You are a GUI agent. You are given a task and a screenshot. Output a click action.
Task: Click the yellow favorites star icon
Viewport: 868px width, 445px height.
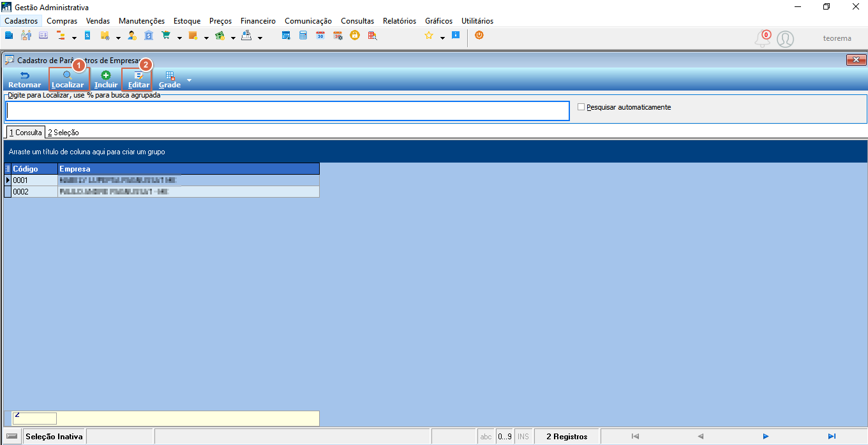click(429, 36)
